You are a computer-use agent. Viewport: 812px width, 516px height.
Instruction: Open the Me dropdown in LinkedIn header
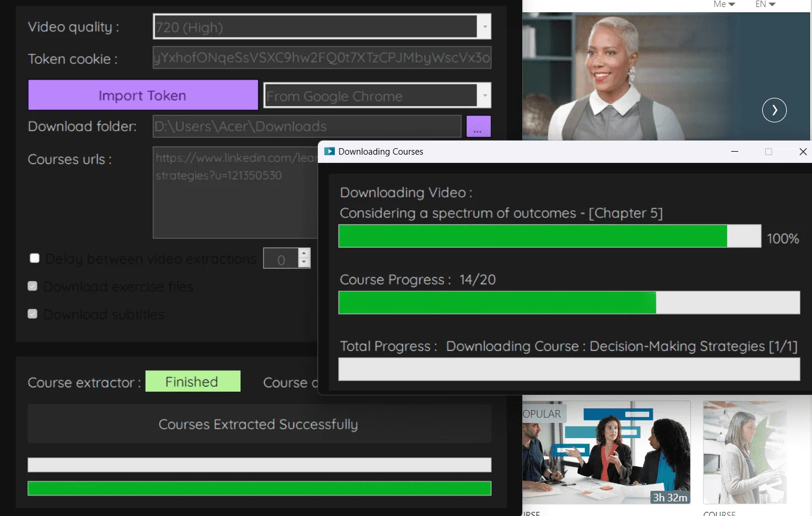(724, 5)
